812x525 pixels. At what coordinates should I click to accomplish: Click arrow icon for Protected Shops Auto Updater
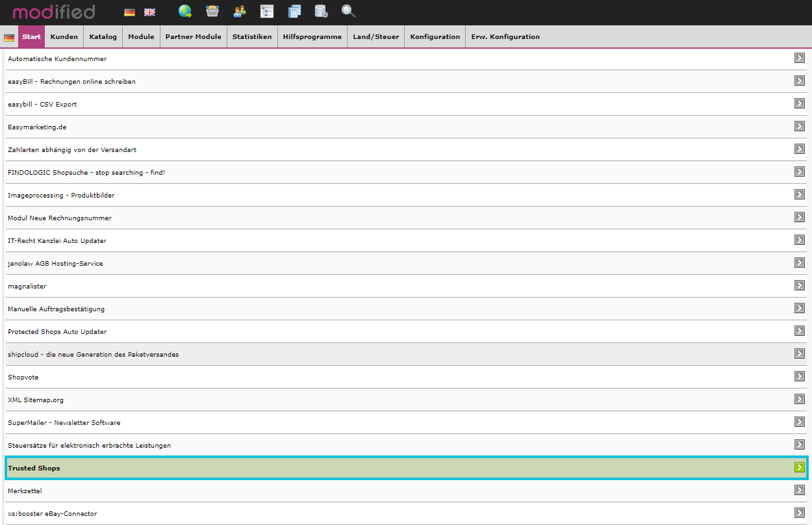800,331
